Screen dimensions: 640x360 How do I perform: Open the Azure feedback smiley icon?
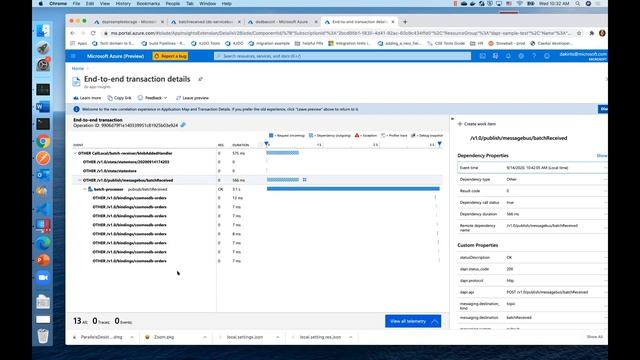tap(547, 56)
